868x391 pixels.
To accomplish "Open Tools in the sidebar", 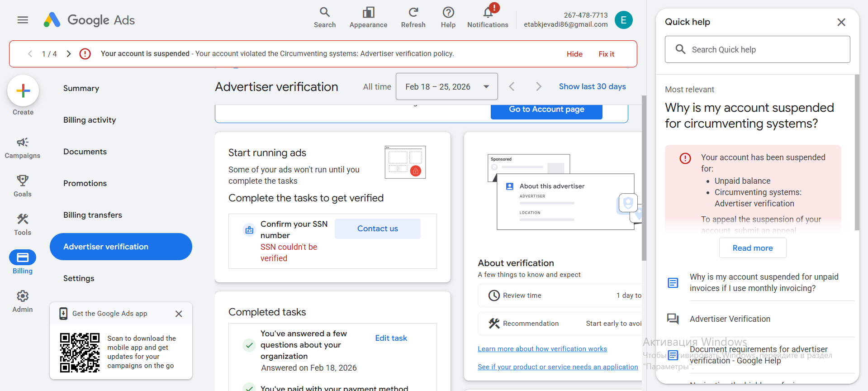I will pos(23,225).
